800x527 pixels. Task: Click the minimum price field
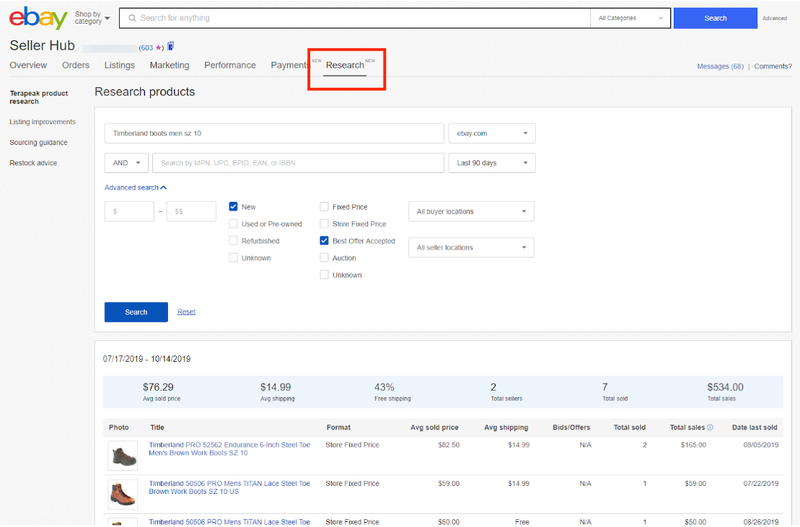click(129, 211)
